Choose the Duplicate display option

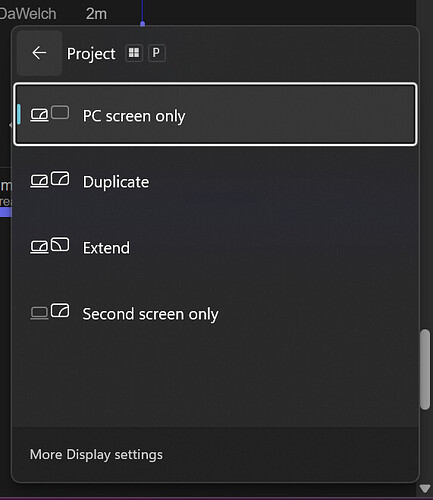coord(215,180)
